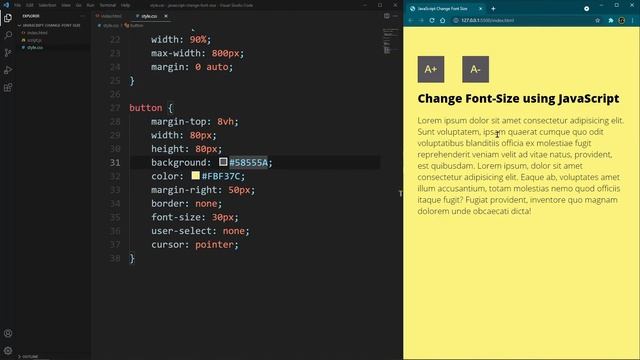This screenshot has height=360, width=640.
Task: View site information icon in address bar
Action: point(456,20)
